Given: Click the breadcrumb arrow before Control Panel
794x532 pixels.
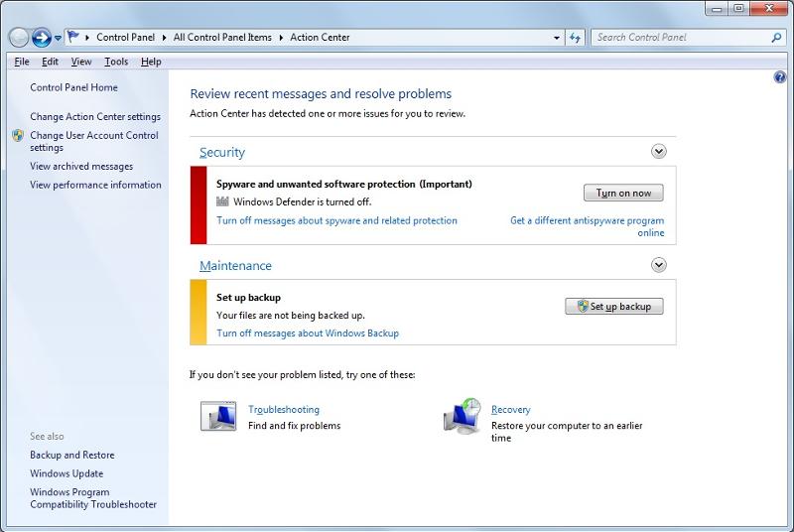Looking at the screenshot, I should (x=87, y=38).
